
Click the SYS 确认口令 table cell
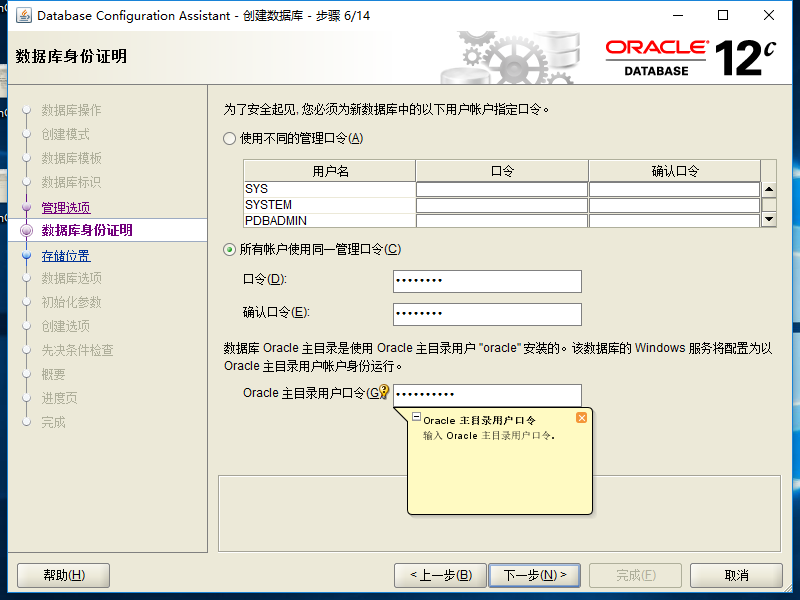coord(674,189)
